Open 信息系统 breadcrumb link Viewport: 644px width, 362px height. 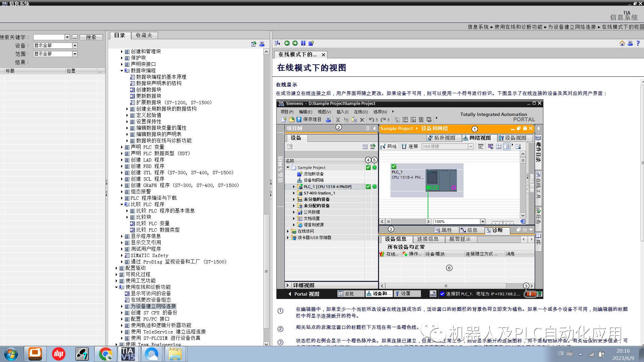pos(478,27)
